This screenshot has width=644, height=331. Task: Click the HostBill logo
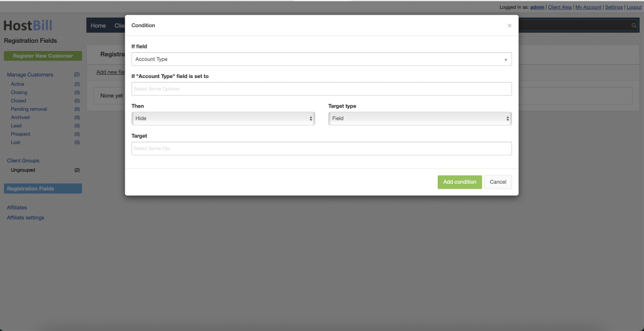coord(28,26)
